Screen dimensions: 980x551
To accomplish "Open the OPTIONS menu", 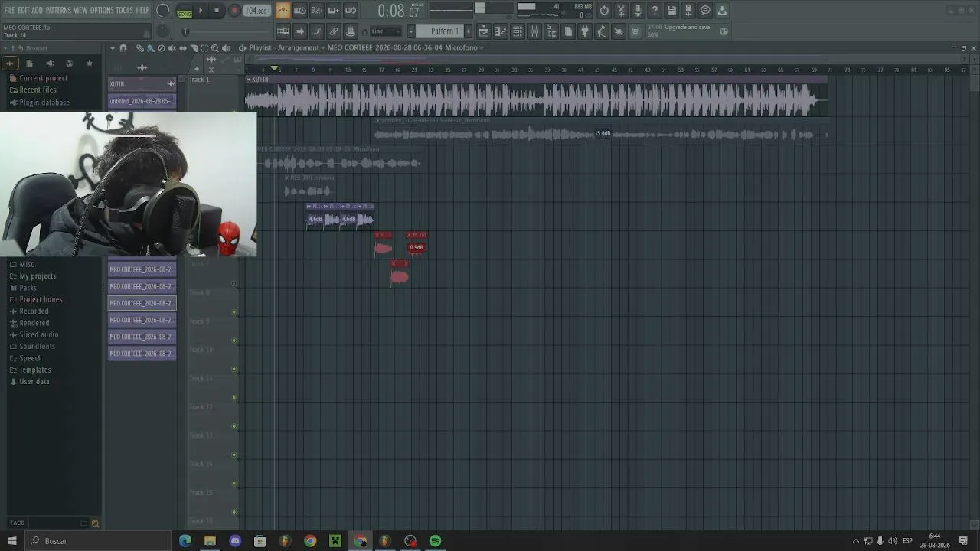I will (x=102, y=11).
